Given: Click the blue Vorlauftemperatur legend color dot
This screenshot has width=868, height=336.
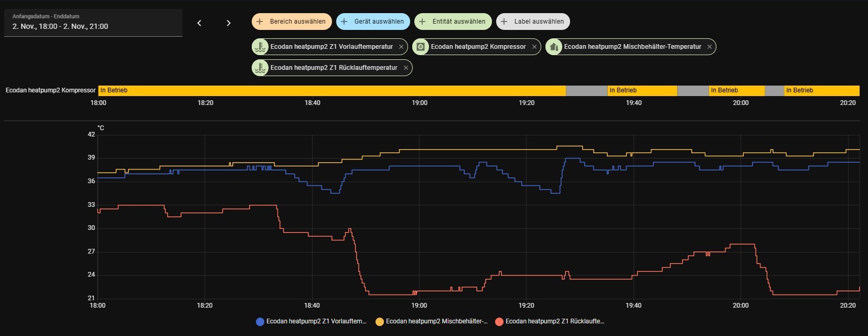Looking at the screenshot, I should 260,322.
